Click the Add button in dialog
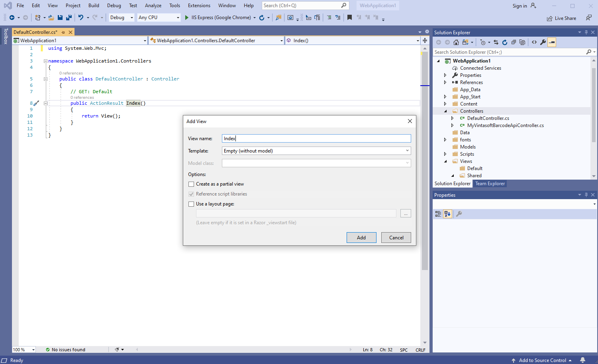598x364 pixels. [x=361, y=238]
